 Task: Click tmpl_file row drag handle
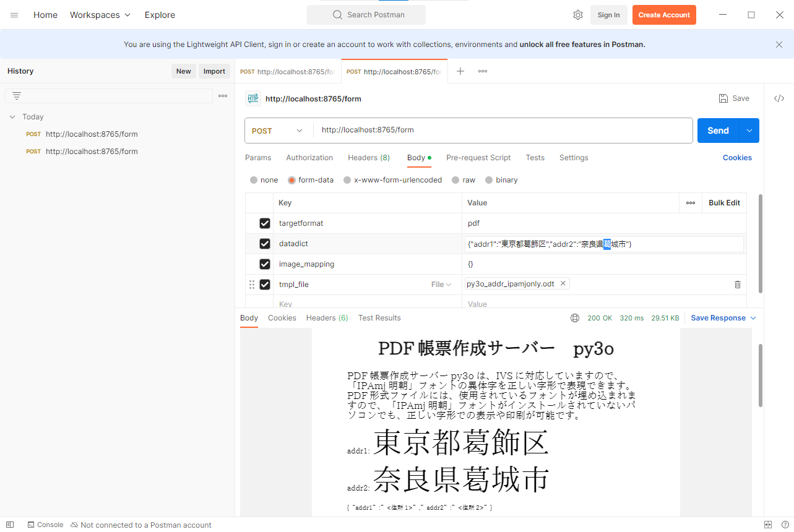(252, 285)
